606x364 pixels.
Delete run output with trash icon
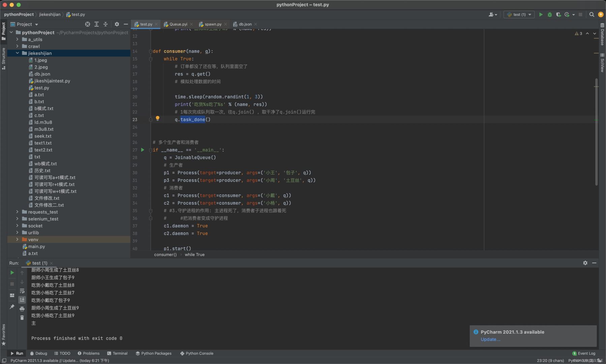coord(22,317)
